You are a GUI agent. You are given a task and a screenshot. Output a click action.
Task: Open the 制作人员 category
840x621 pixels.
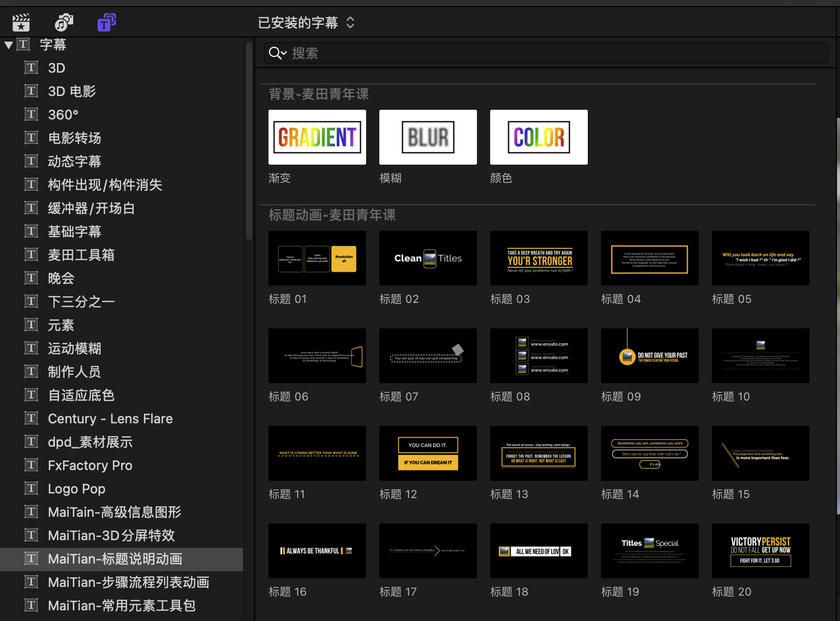122,372
